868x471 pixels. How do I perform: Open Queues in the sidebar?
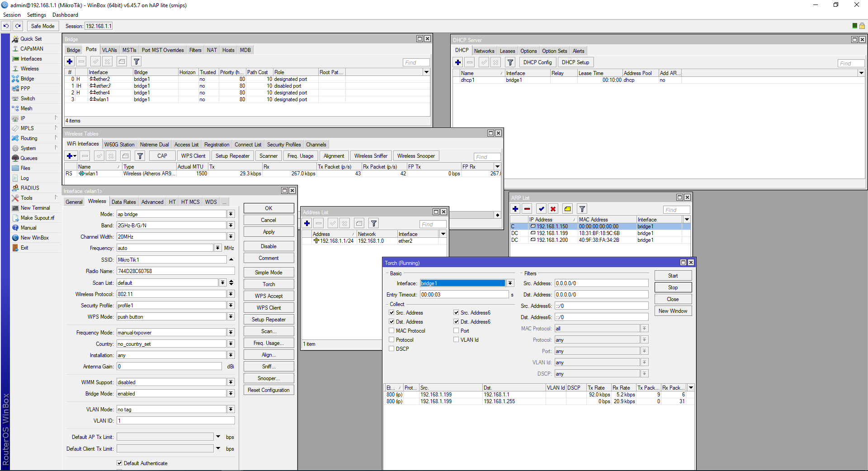tap(29, 158)
